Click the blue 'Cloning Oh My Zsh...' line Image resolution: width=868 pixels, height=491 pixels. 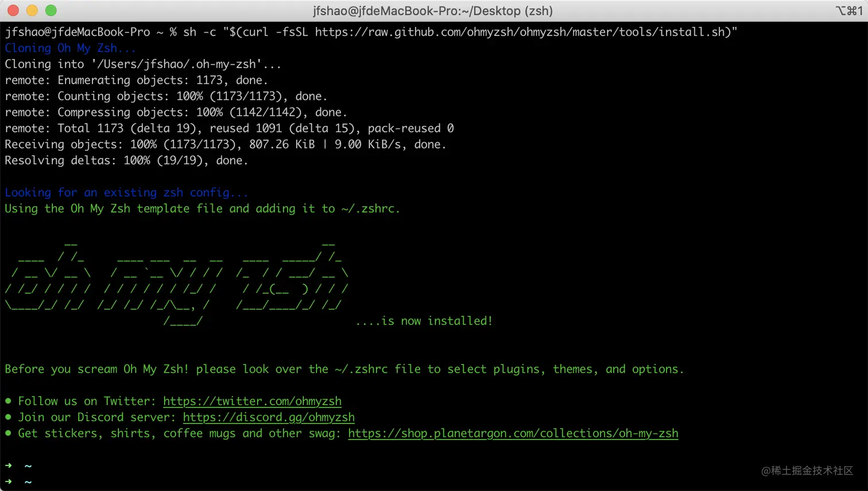[x=71, y=48]
